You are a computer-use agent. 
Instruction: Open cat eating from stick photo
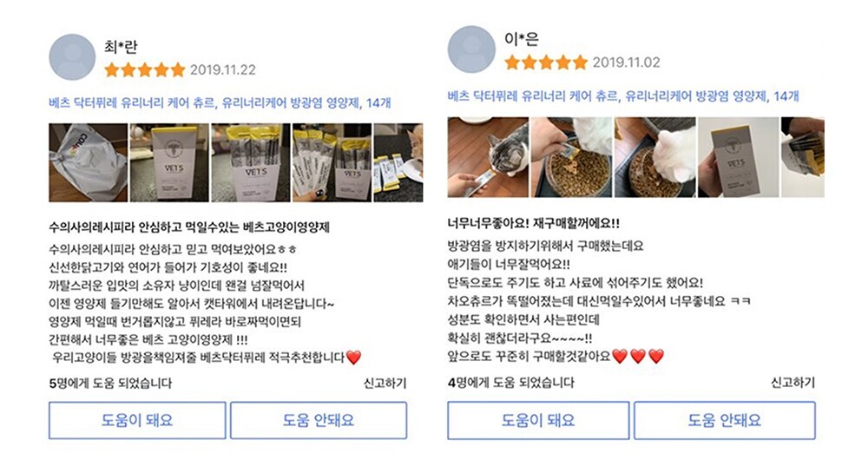[488, 157]
